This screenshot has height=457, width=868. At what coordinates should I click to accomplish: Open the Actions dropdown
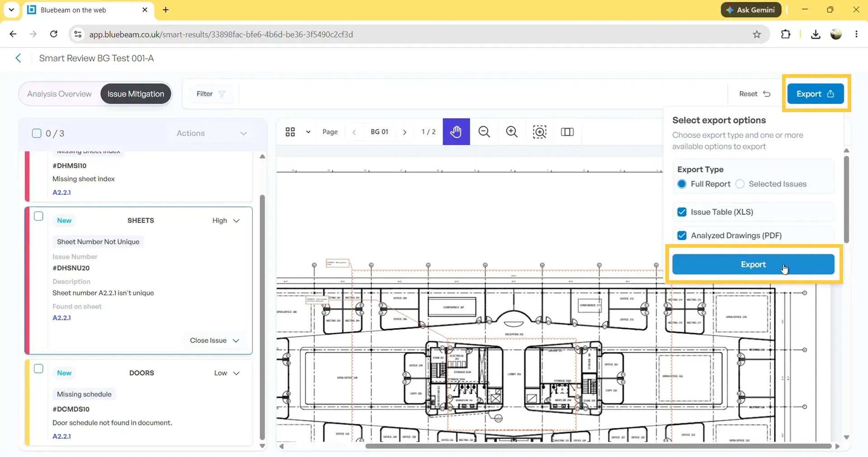click(x=212, y=133)
